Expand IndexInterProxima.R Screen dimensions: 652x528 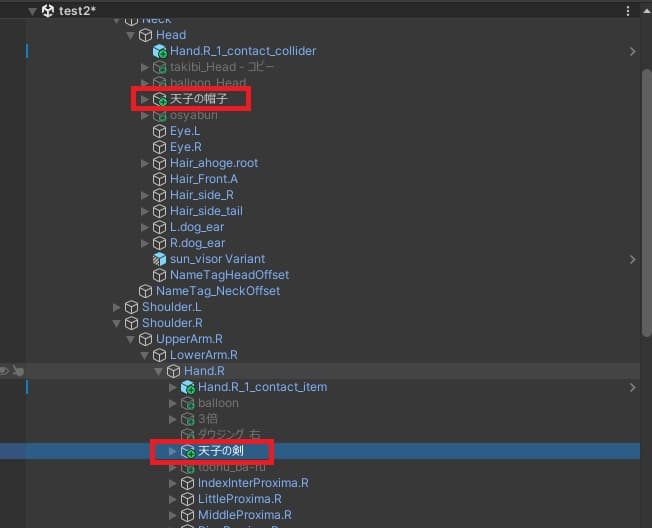click(173, 483)
